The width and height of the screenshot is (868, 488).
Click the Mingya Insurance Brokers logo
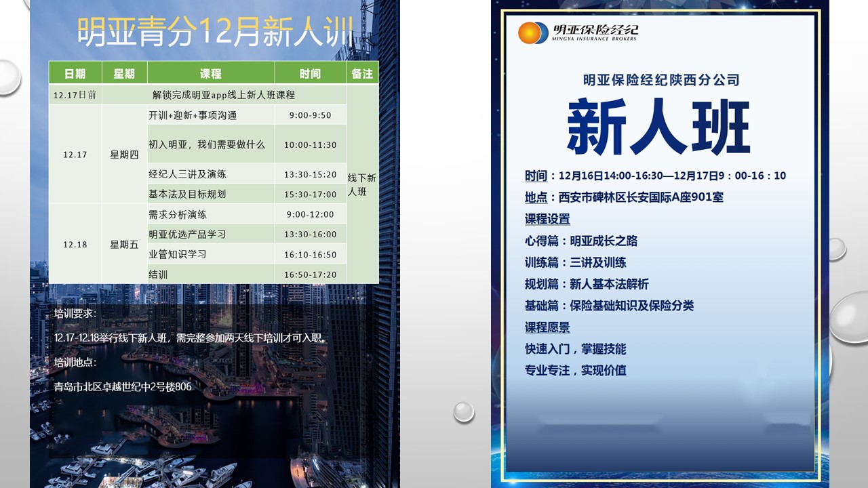coord(578,33)
